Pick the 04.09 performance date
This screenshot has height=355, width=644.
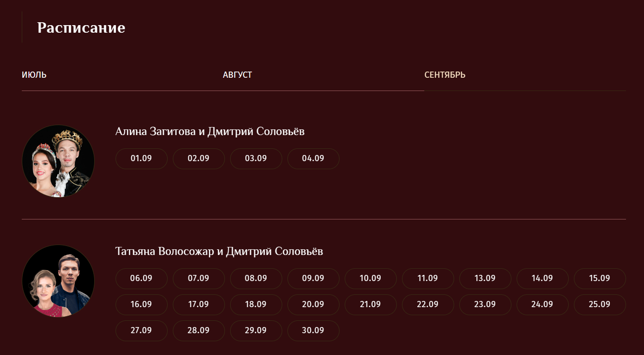pos(313,158)
